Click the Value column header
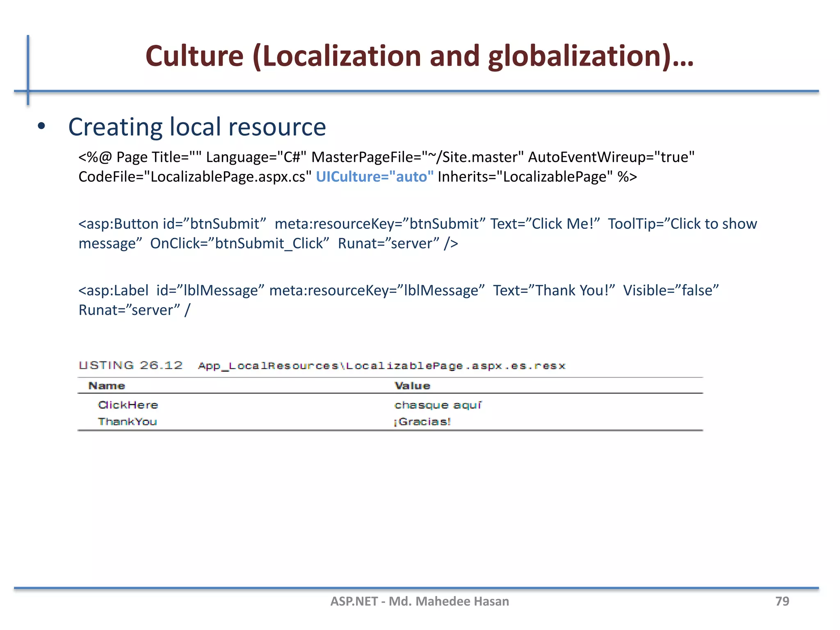The height and width of the screenshot is (630, 840). [412, 386]
